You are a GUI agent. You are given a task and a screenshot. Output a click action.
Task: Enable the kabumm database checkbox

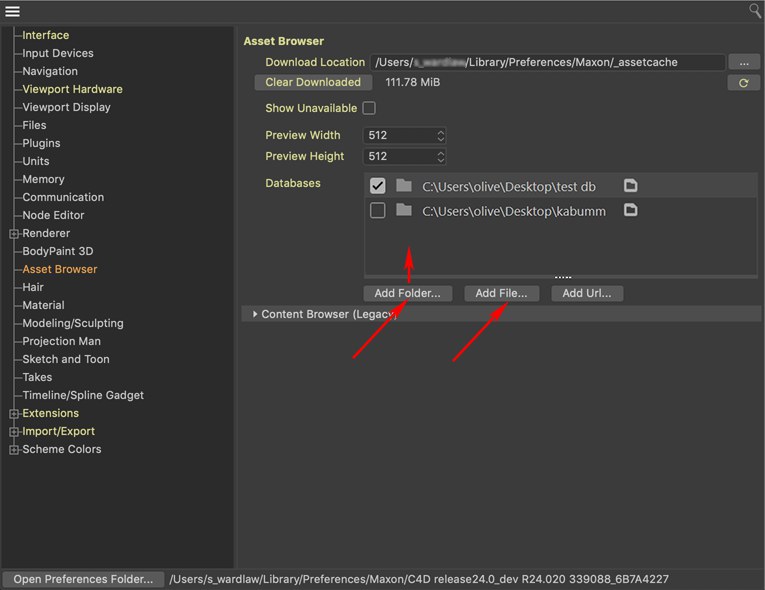click(x=377, y=211)
